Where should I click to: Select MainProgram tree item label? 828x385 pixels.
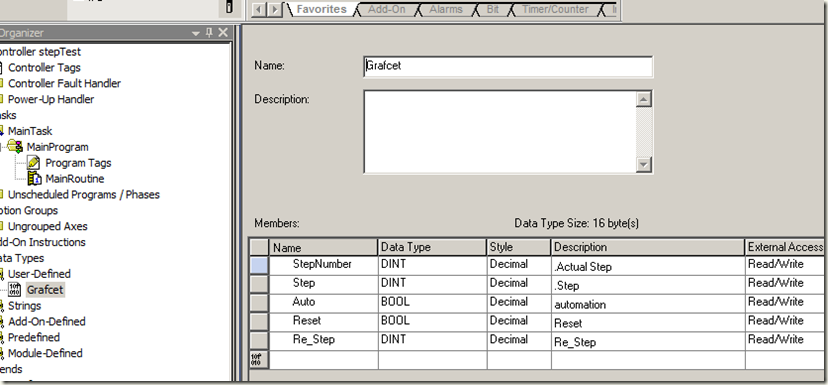(x=58, y=147)
